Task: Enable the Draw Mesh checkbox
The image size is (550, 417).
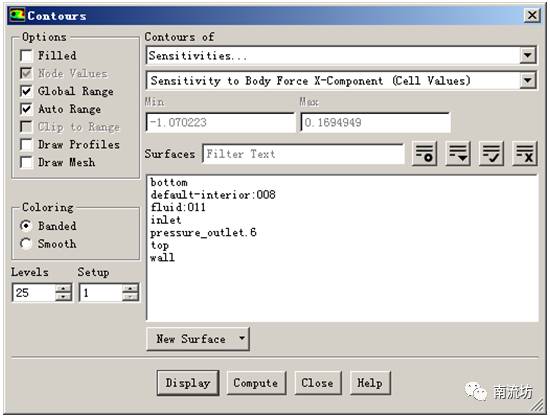Action: [27, 162]
